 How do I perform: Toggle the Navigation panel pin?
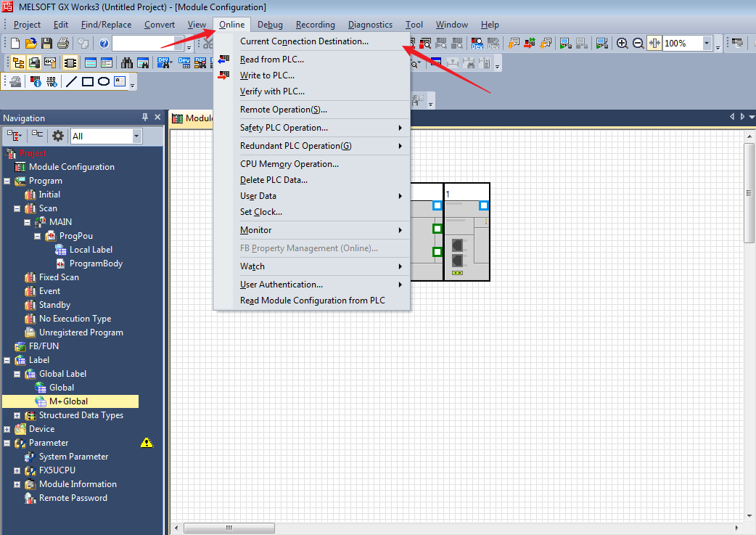145,118
